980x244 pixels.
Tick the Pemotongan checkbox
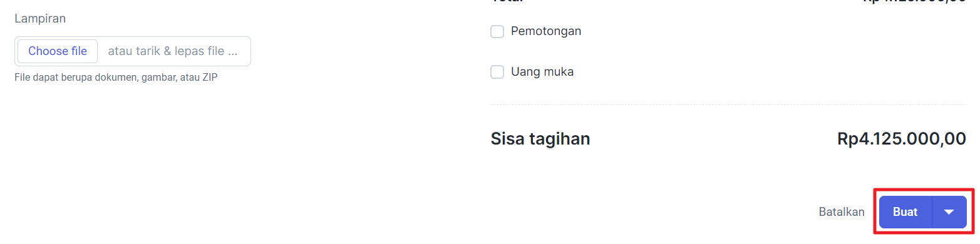(497, 31)
